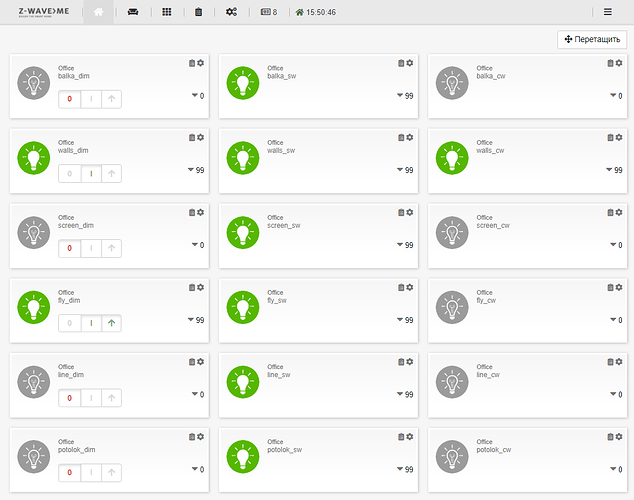Image resolution: width=634 pixels, height=500 pixels.
Task: Click the green up-arrow button for fly_dim
Action: pos(112,323)
